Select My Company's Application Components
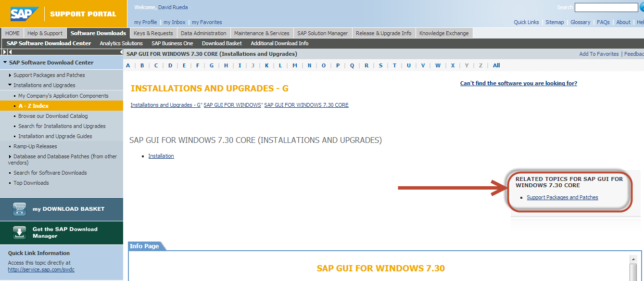Viewport: 644px width, 281px height. click(63, 96)
